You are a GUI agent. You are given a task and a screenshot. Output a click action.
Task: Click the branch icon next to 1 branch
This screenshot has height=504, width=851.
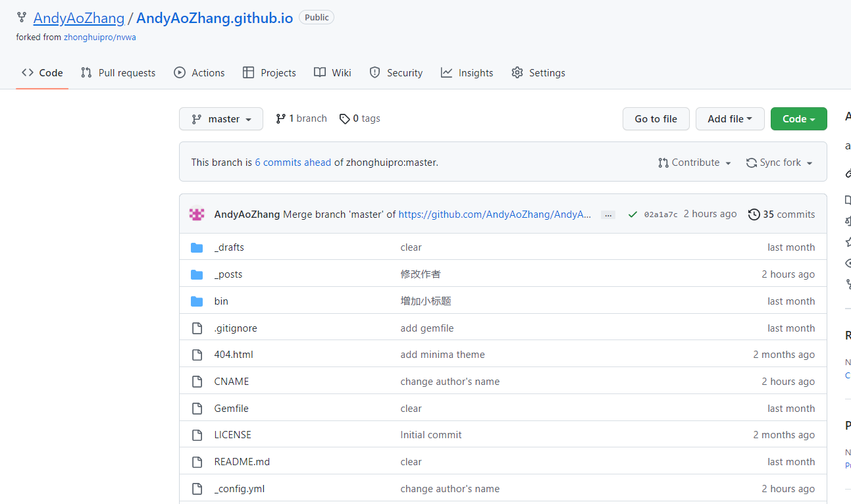click(280, 118)
